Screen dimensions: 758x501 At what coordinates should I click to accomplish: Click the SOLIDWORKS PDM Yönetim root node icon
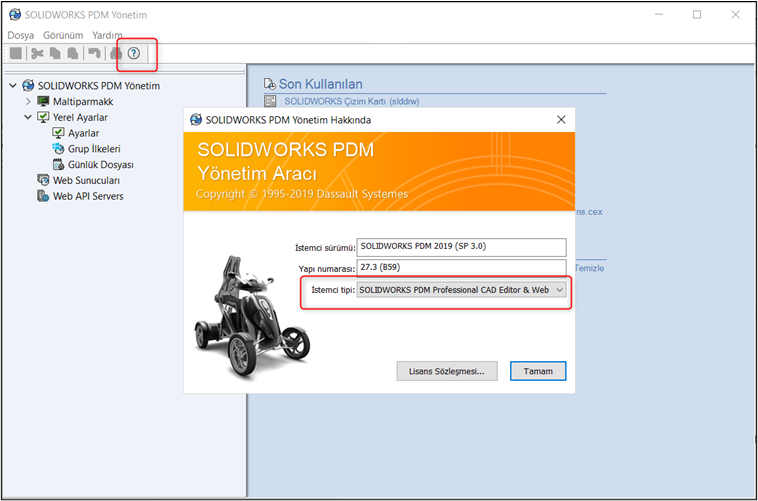tap(28, 86)
